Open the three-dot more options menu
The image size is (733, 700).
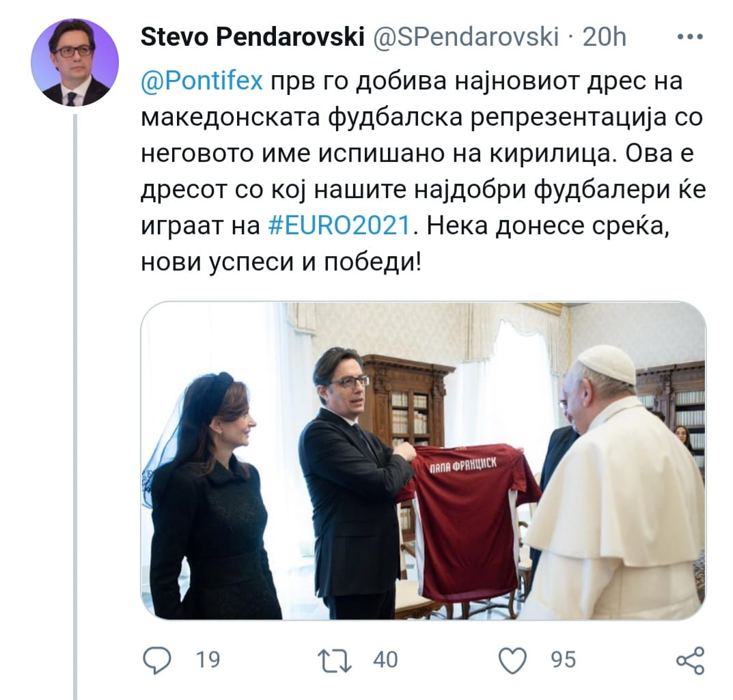[x=691, y=37]
